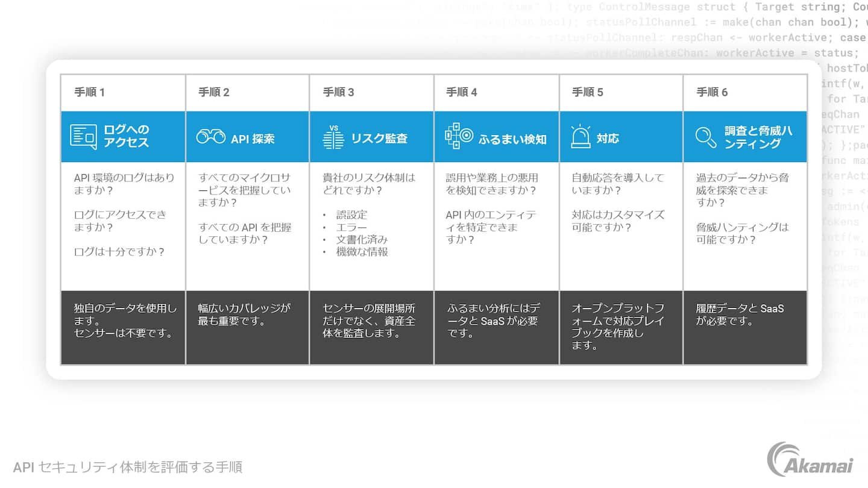Viewport: 868px width, 488px height.
Task: Click the risk audit VS document icon
Action: pyautogui.click(x=333, y=137)
